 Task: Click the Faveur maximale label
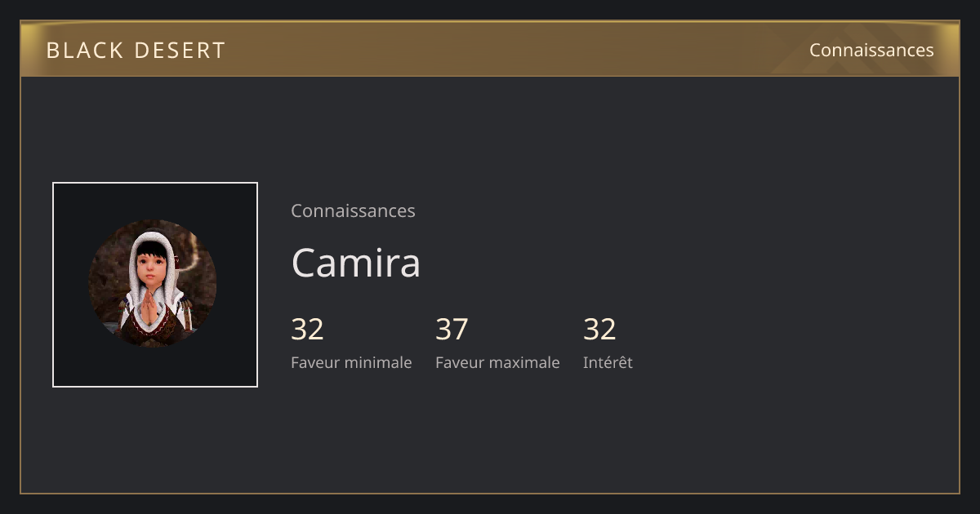coord(497,362)
